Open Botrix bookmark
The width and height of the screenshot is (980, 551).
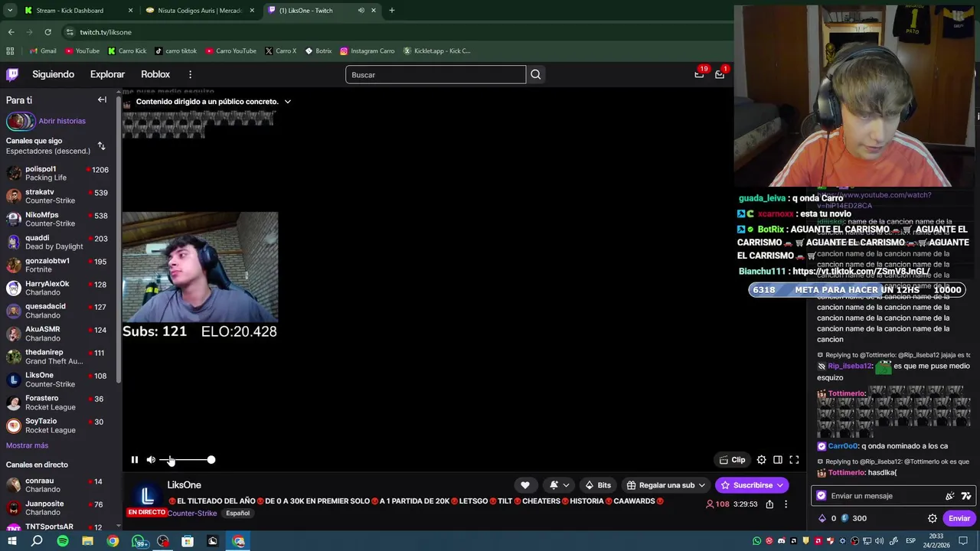[318, 51]
